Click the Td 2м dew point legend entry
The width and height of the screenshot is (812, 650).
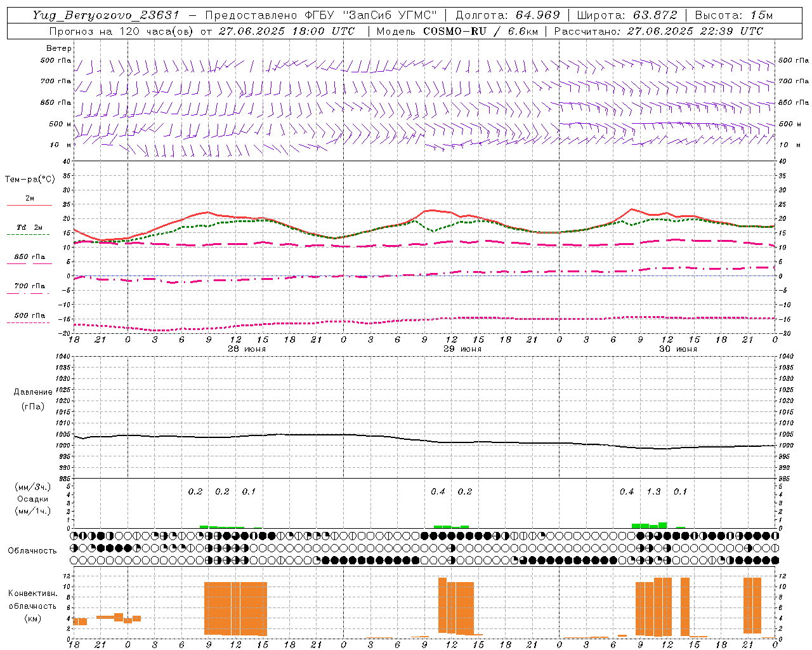coord(29,227)
